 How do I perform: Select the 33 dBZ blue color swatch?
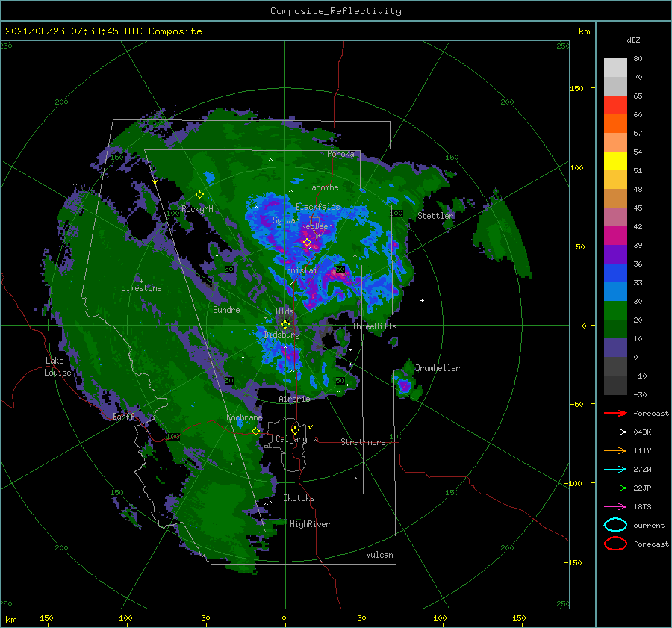[615, 291]
